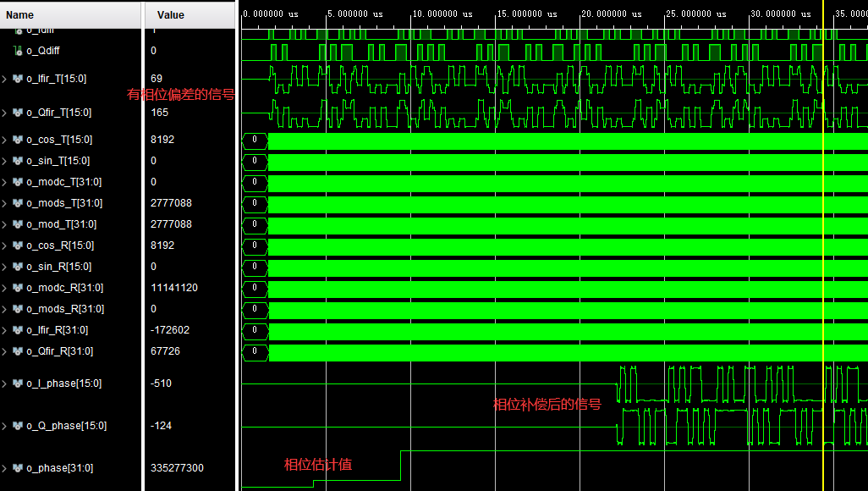The height and width of the screenshot is (491, 868).
Task: Click the initial 0 value box of o_cos_T waveform
Action: click(255, 140)
